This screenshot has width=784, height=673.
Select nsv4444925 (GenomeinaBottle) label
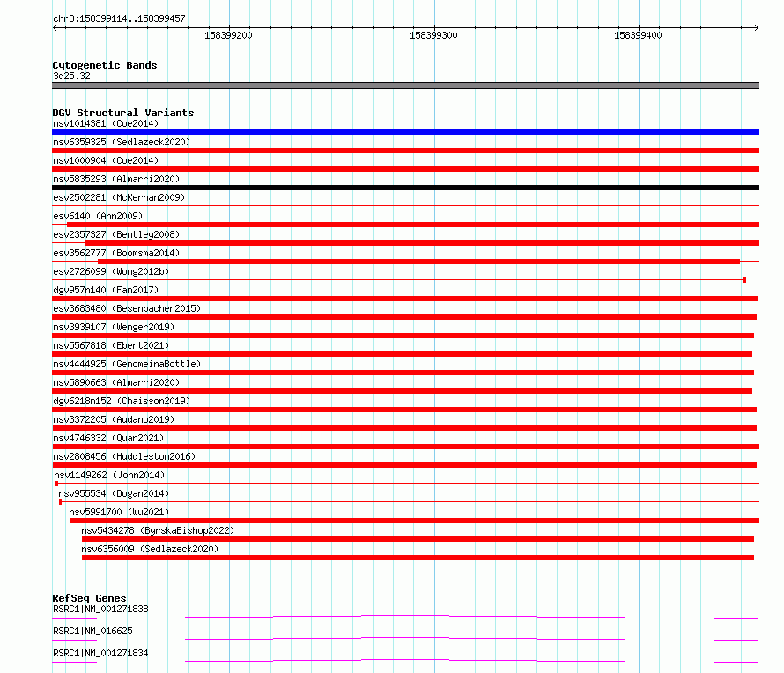click(x=127, y=364)
